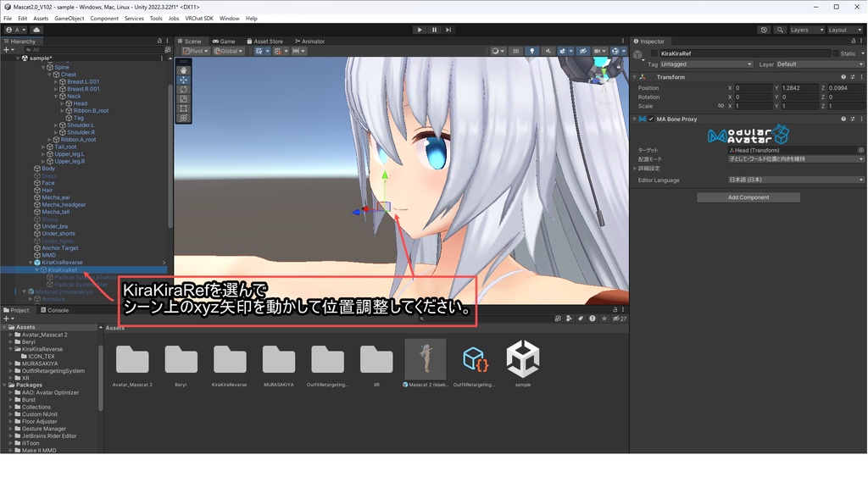Uncheck the MA Bone Proxy enabled checkbox
868x488 pixels.
651,119
